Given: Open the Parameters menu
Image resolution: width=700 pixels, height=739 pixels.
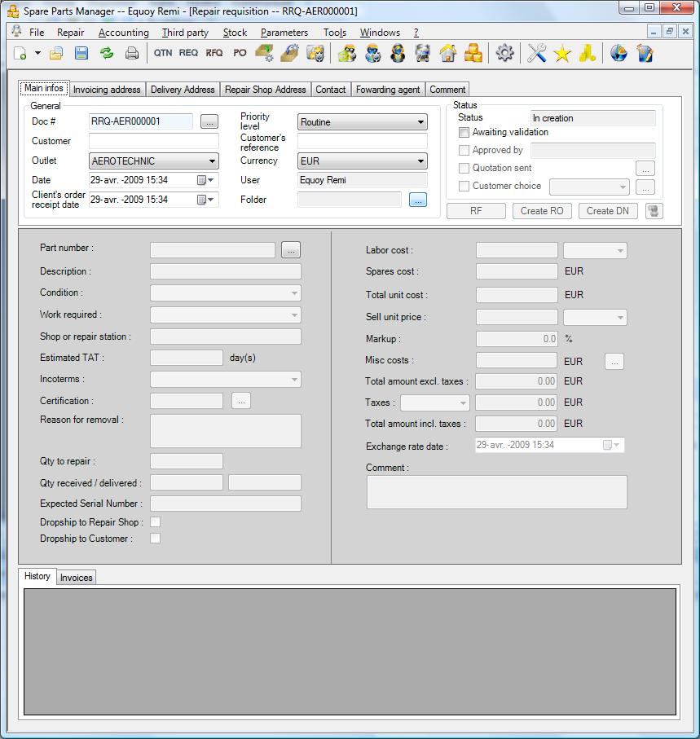Looking at the screenshot, I should click(284, 33).
